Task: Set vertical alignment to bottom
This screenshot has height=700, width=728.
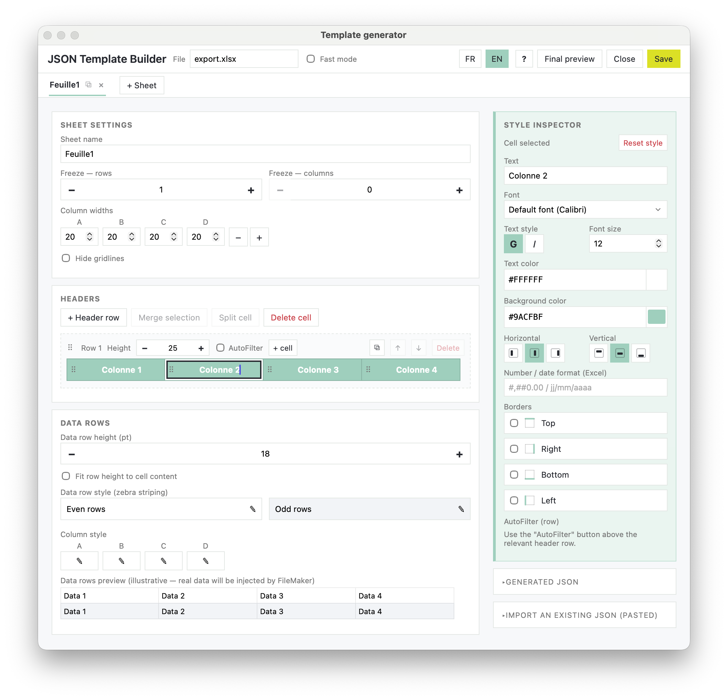Action: 641,353
